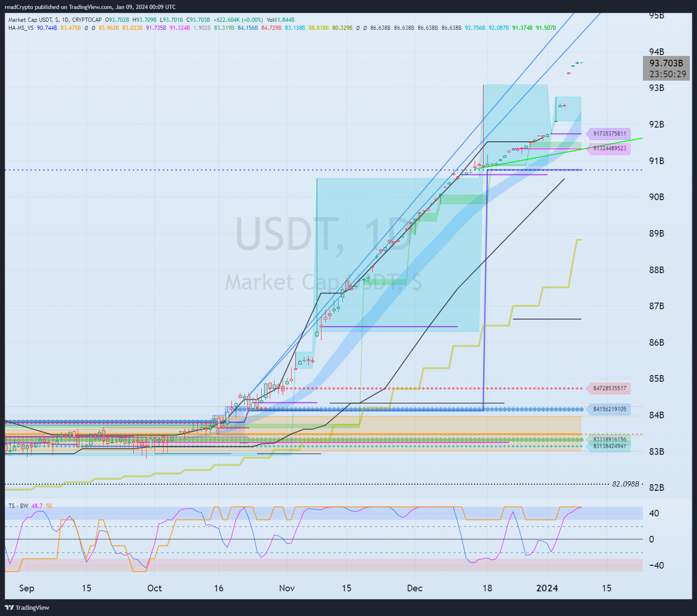Click the green indicator value 91.374B
The width and height of the screenshot is (697, 616).
tap(523, 28)
